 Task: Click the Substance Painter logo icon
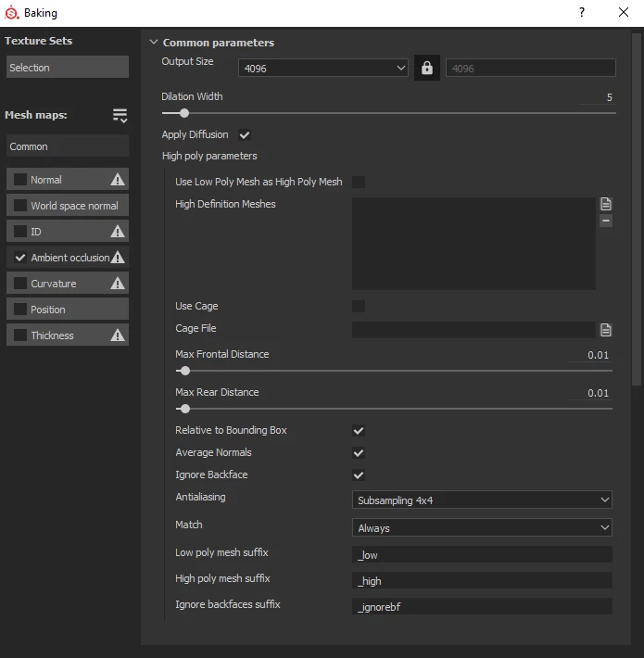coord(11,13)
